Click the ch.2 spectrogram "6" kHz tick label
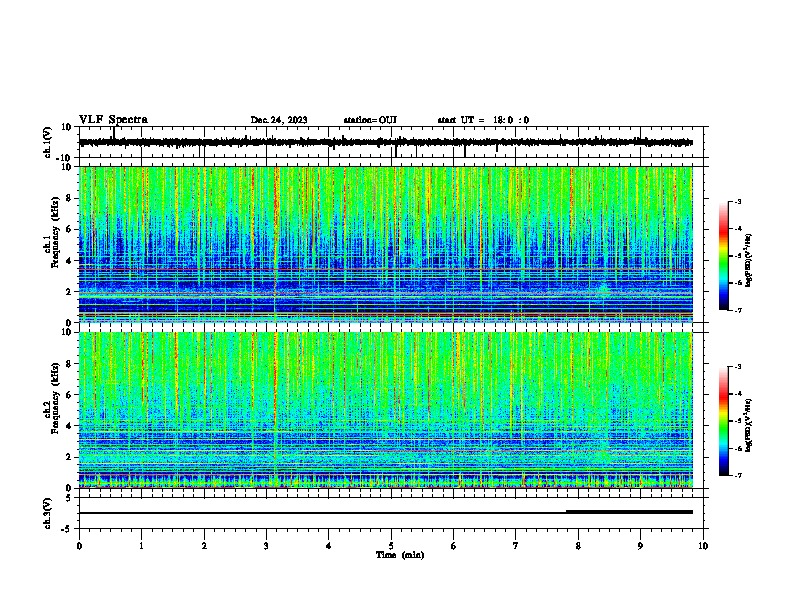 pyautogui.click(x=69, y=394)
